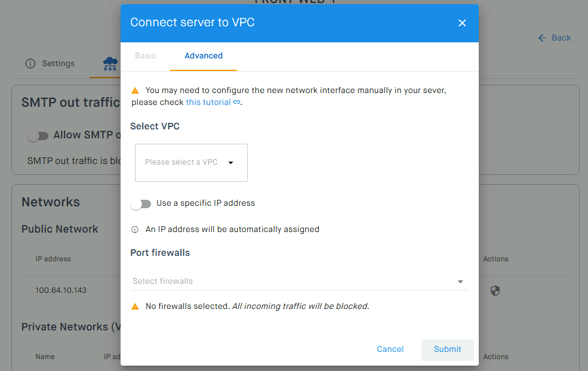Open the Please select a VPC dropdown

pyautogui.click(x=191, y=163)
